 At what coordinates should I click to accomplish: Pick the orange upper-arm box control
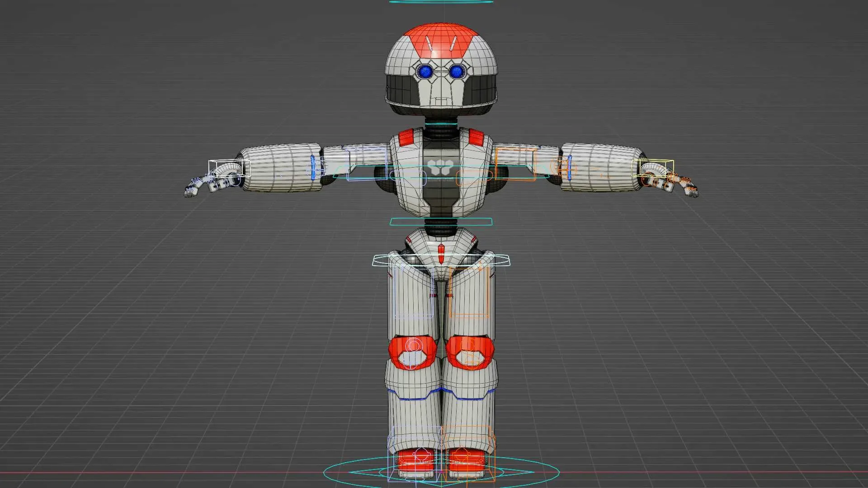tap(515, 164)
